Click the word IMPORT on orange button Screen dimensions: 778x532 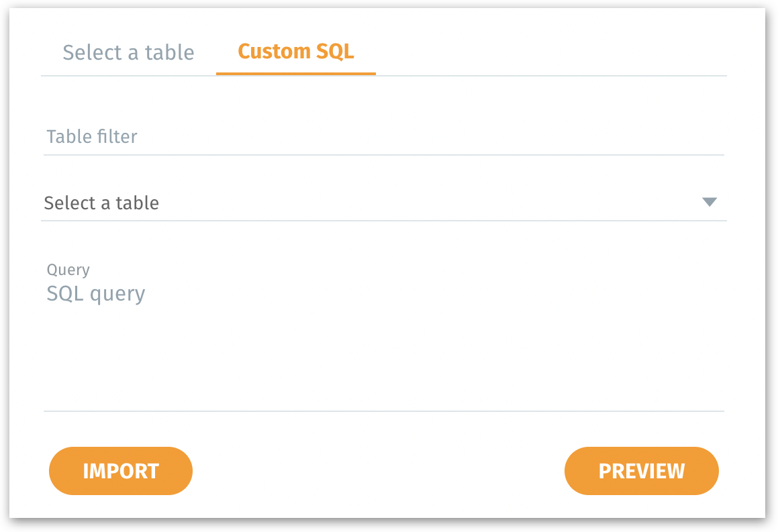click(121, 471)
